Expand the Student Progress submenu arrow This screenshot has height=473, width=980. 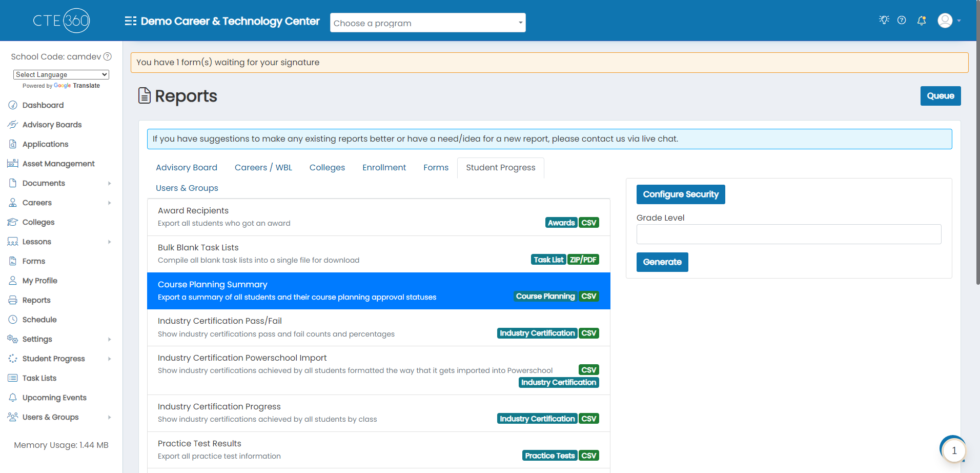[109, 359]
